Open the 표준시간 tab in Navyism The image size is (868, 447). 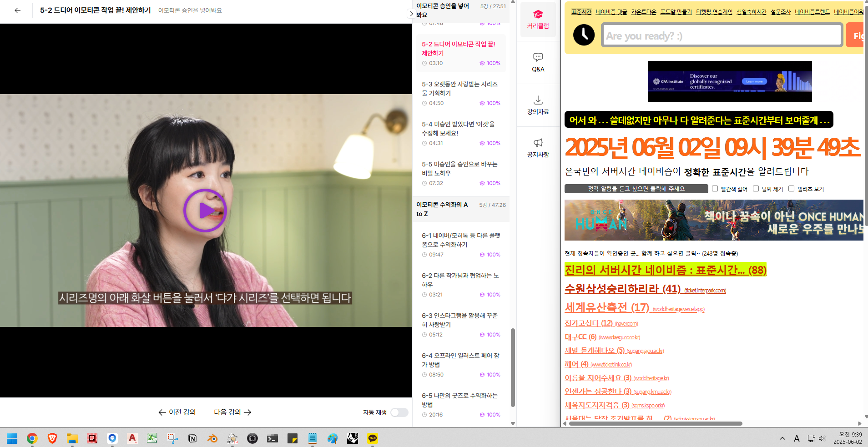click(x=581, y=12)
